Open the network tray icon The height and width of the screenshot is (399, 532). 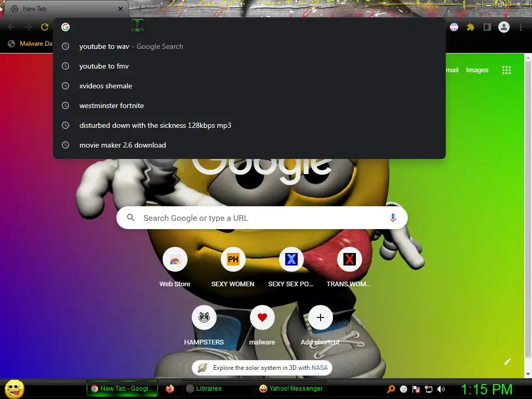429,389
